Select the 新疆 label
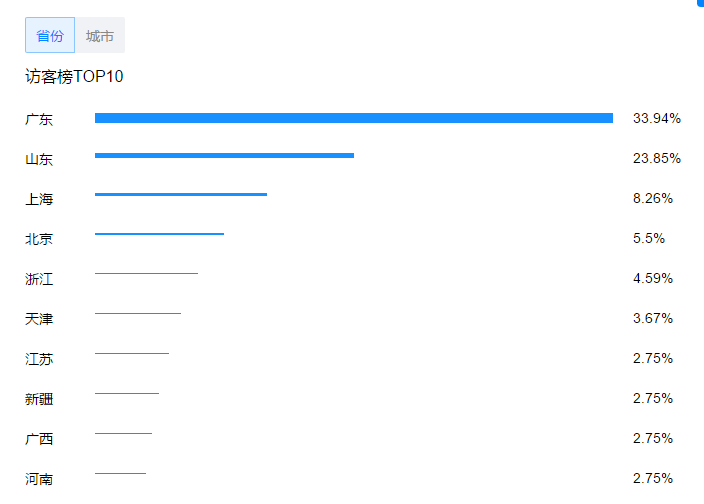This screenshot has height=504, width=704. tap(39, 399)
